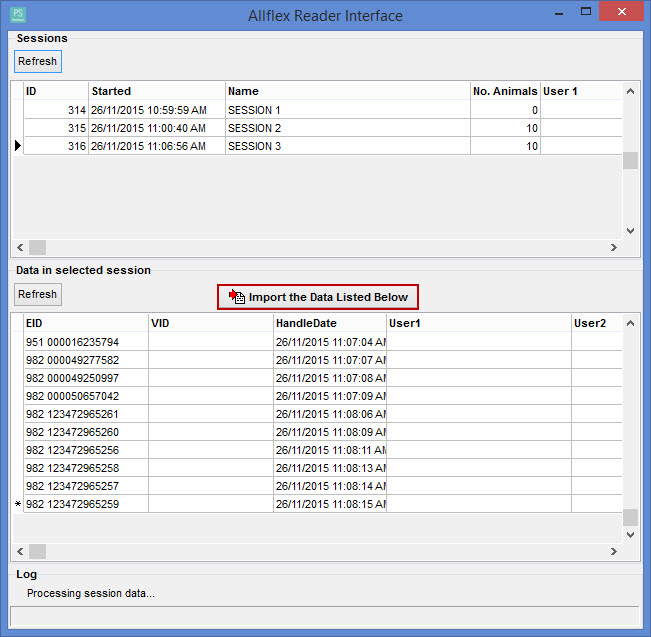The height and width of the screenshot is (637, 651).
Task: Click the PS application icon in title bar
Action: pyautogui.click(x=18, y=15)
